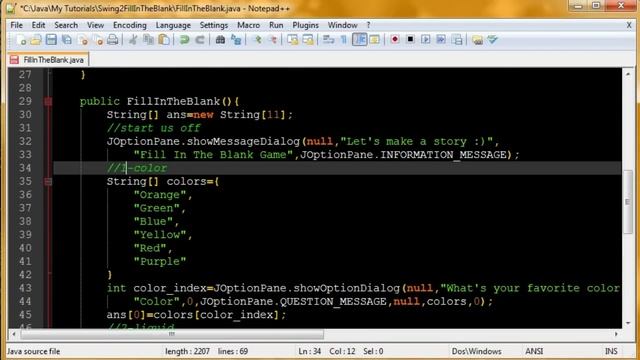
Task: Open the Run menu
Action: [276, 25]
